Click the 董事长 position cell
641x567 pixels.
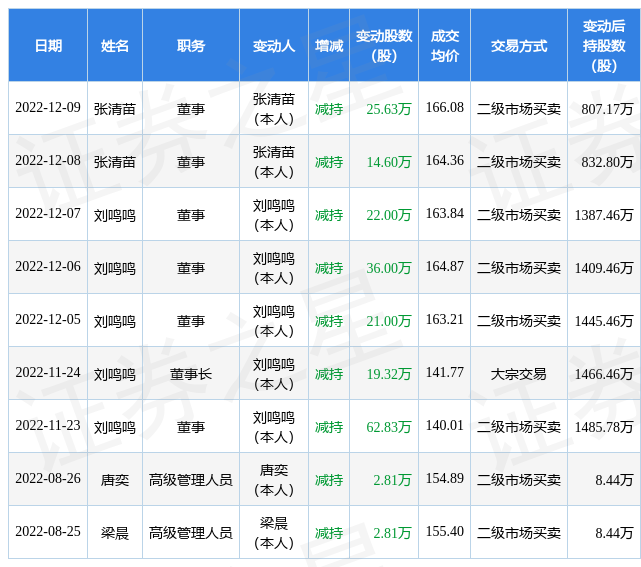[191, 374]
